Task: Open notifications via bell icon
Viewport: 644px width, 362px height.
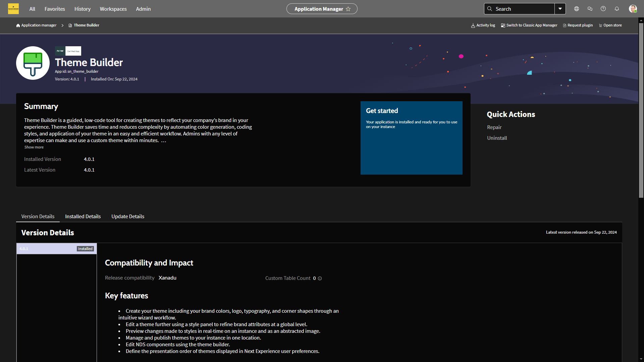Action: [617, 9]
